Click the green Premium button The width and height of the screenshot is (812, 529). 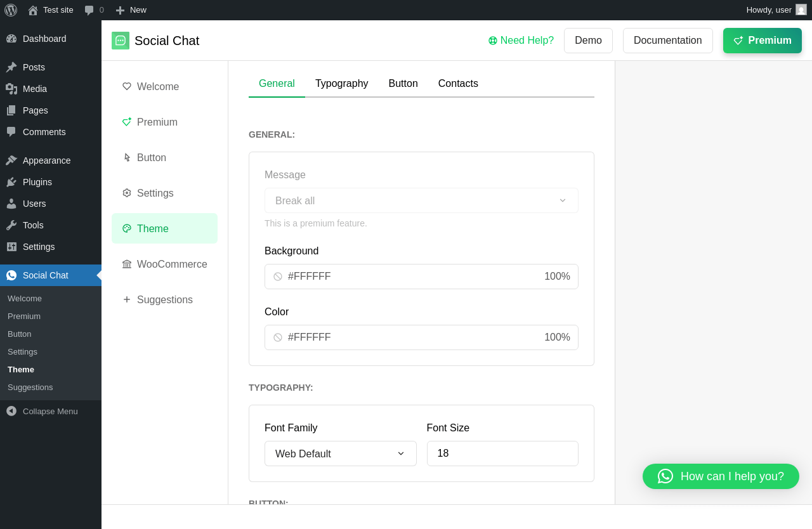[763, 41]
